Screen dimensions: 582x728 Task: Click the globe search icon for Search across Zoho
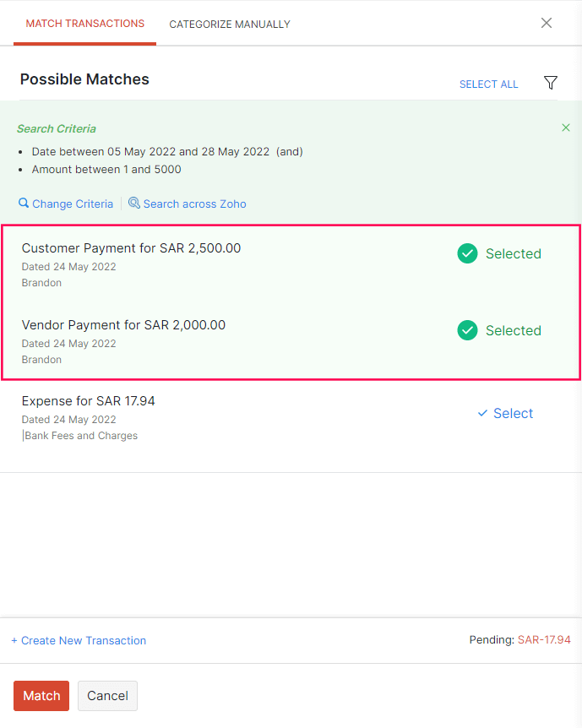click(133, 204)
